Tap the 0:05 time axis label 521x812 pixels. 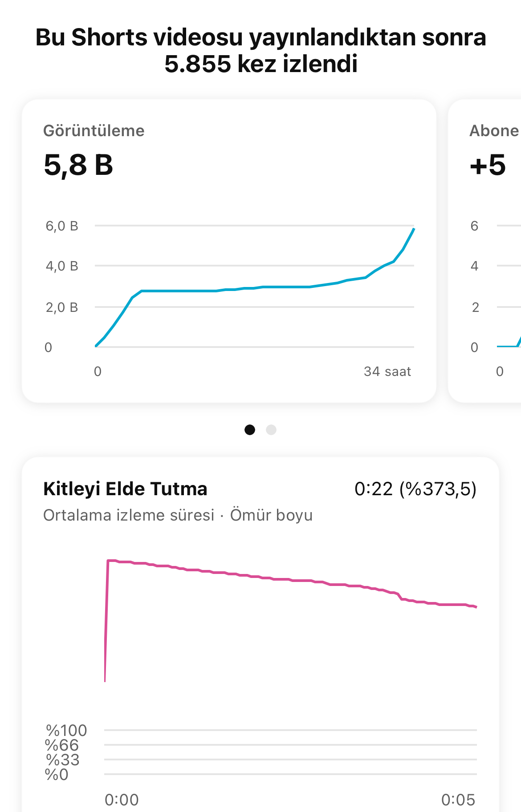pos(458,800)
